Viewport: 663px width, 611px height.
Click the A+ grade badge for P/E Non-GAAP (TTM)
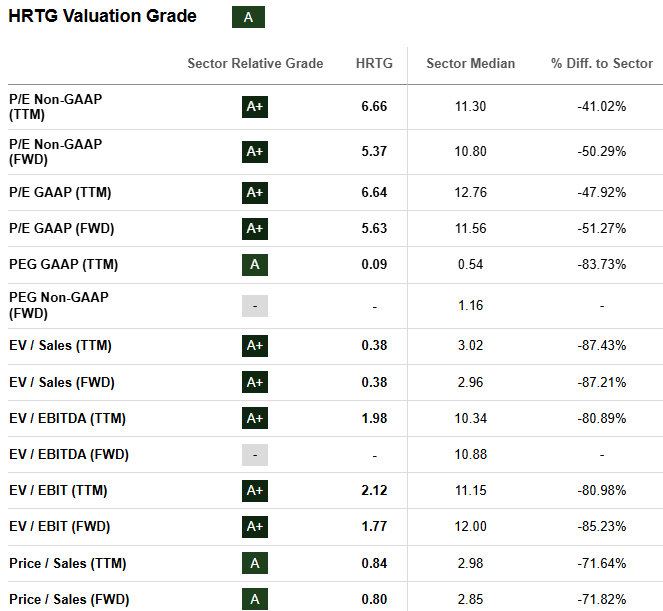pyautogui.click(x=255, y=107)
